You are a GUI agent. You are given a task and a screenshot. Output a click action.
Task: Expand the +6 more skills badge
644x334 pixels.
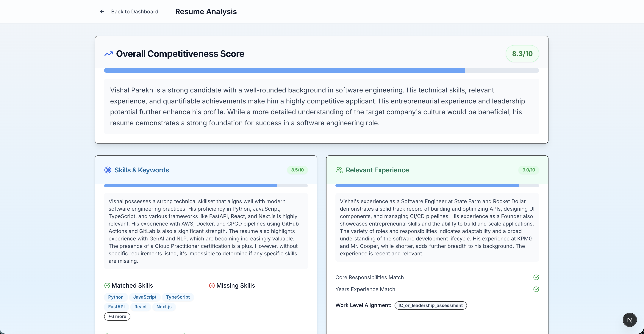coord(117,316)
